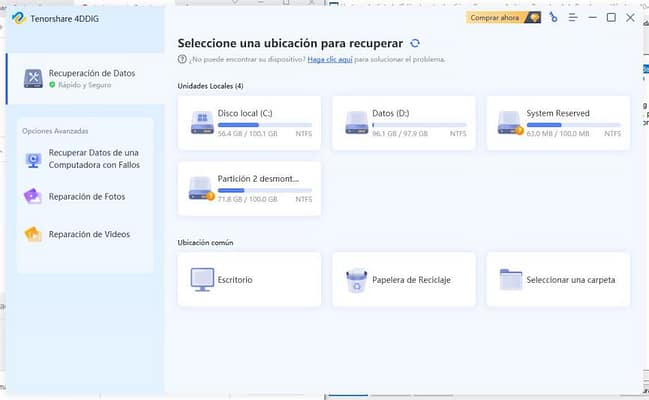Click the Tenorshare 4DDiG logo icon

(x=19, y=18)
